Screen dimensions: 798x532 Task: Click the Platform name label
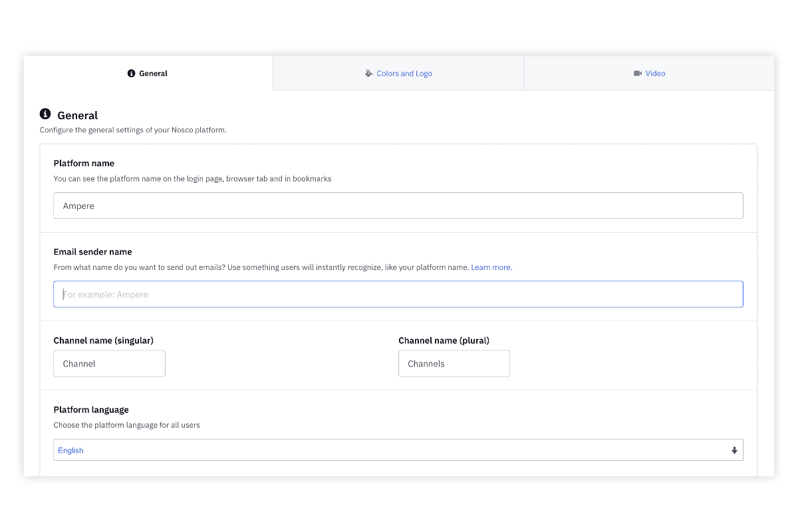click(x=84, y=163)
